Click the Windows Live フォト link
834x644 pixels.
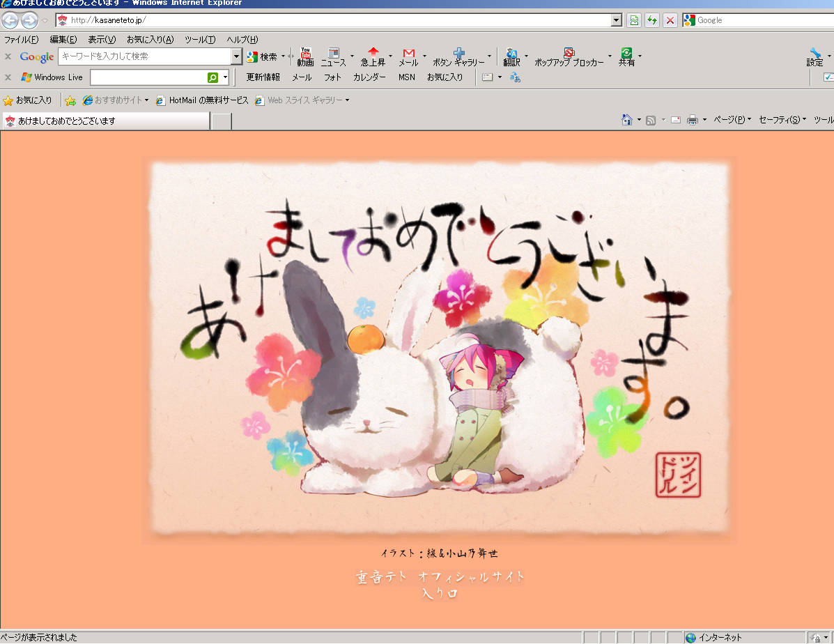[332, 77]
